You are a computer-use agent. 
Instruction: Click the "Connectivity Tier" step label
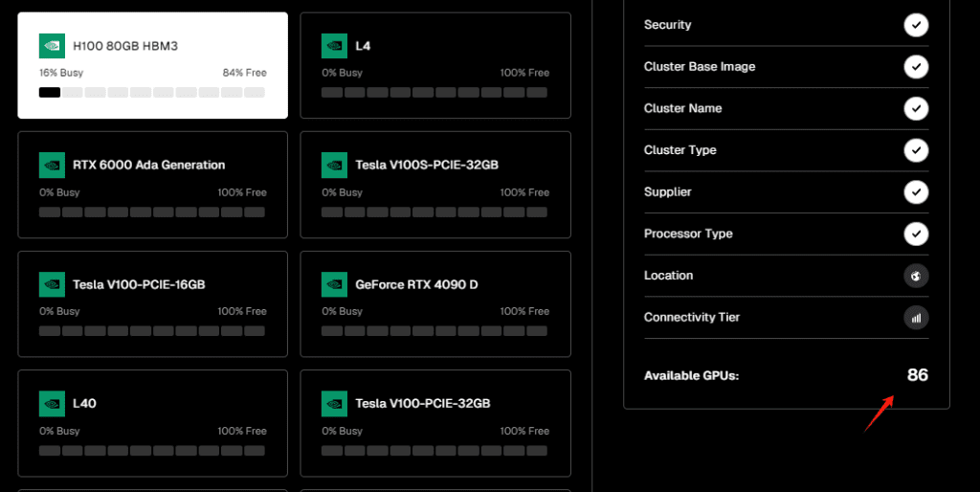pos(692,318)
